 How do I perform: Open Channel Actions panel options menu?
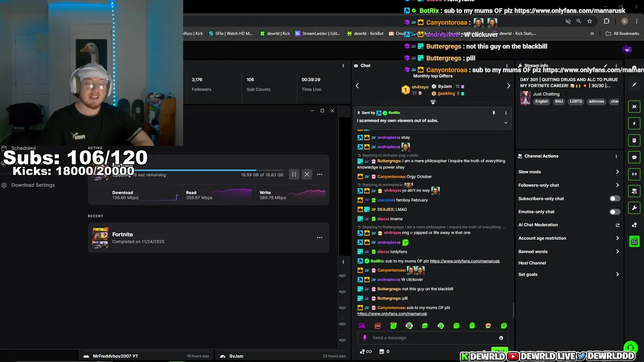(x=616, y=156)
